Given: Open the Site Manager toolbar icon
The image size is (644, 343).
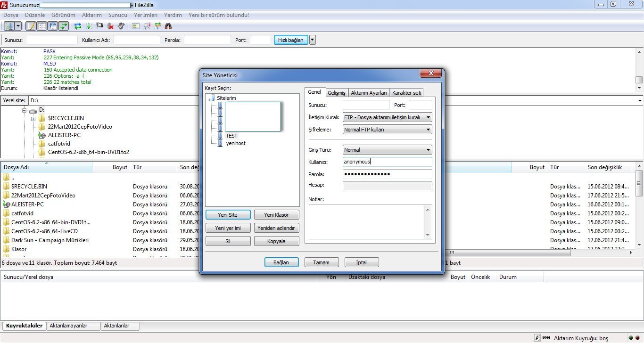Looking at the screenshot, I should click(x=8, y=26).
